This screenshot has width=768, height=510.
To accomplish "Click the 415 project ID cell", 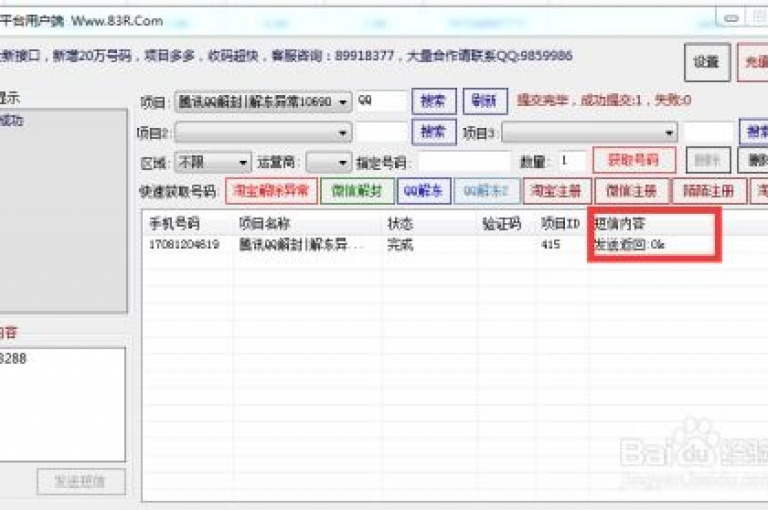I will (x=551, y=244).
